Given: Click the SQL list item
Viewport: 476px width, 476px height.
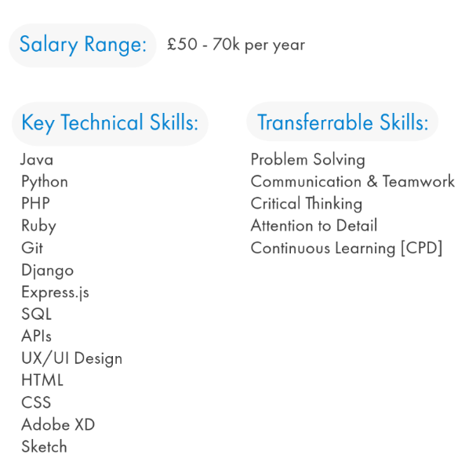Looking at the screenshot, I should 36,314.
